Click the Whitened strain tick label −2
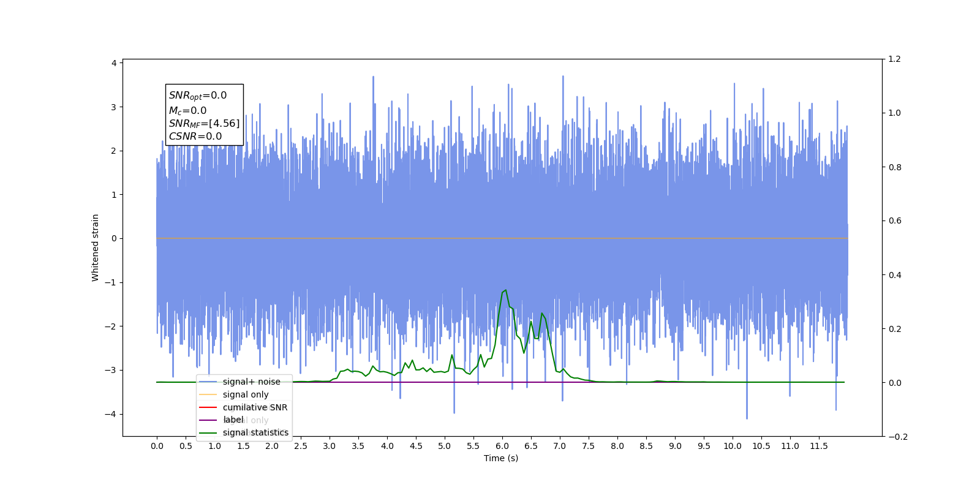Image resolution: width=980 pixels, height=490 pixels. (111, 326)
